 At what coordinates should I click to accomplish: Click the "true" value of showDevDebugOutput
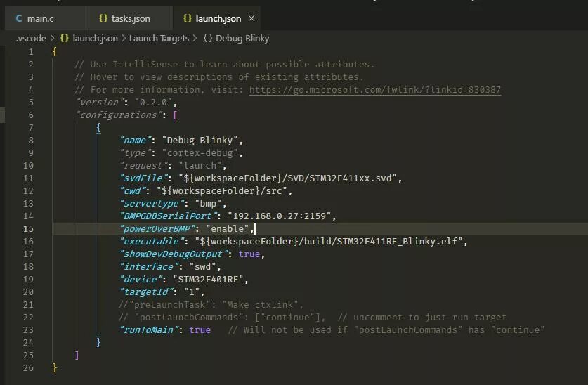click(x=249, y=254)
